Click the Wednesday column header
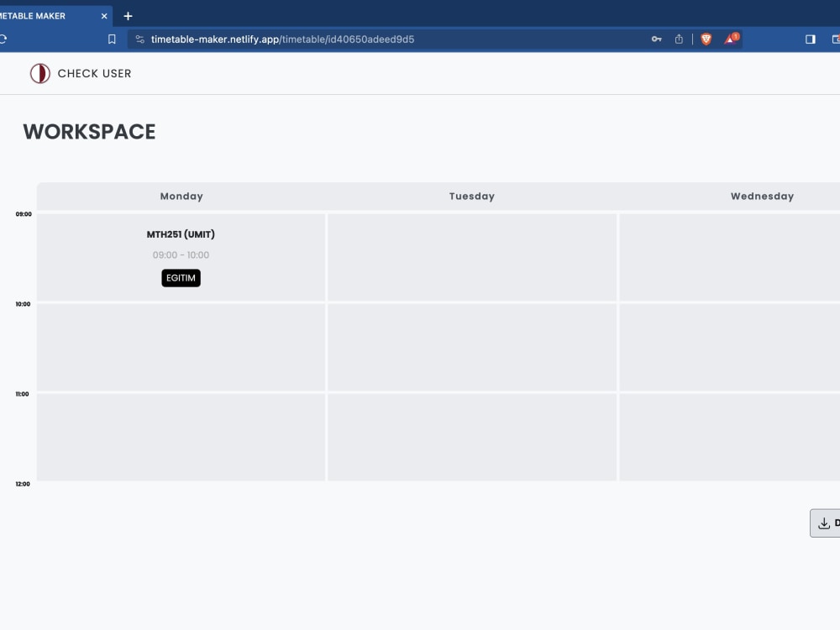This screenshot has height=630, width=840. click(763, 196)
